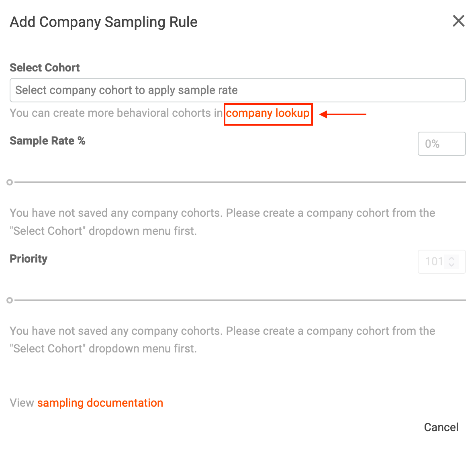
Task: Select the upper sample rate slider handle
Action: (x=10, y=182)
